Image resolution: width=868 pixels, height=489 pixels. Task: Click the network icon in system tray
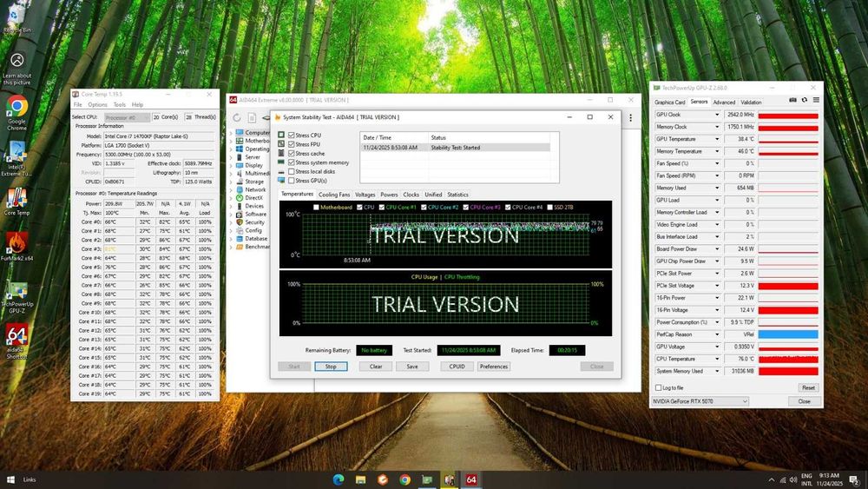(x=783, y=479)
